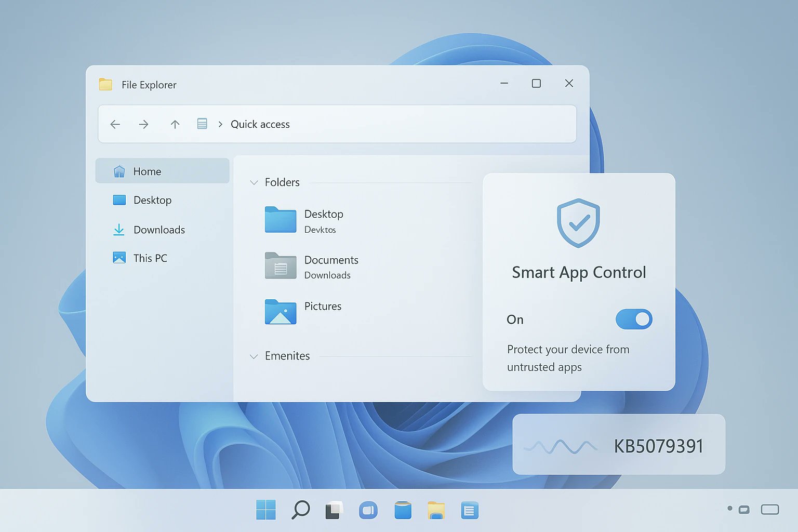Click the On status label
The height and width of the screenshot is (532, 798).
pos(515,320)
